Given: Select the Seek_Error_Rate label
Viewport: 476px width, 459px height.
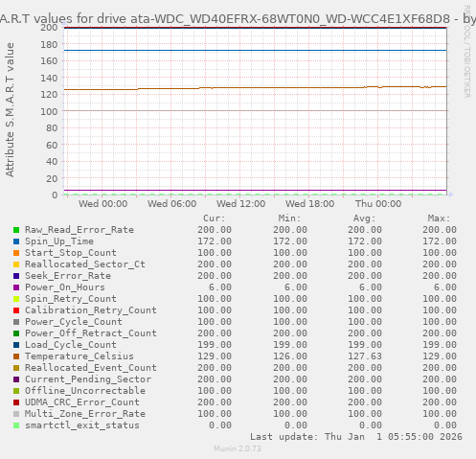Looking at the screenshot, I should [x=68, y=276].
